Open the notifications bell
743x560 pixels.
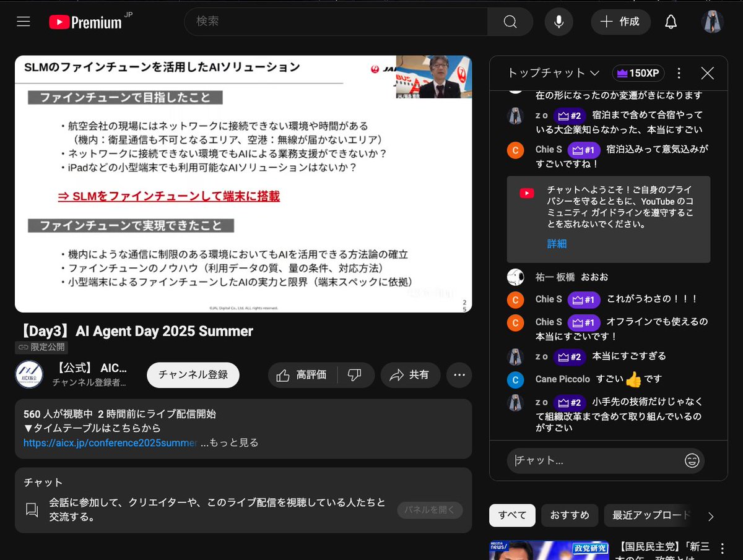(671, 22)
